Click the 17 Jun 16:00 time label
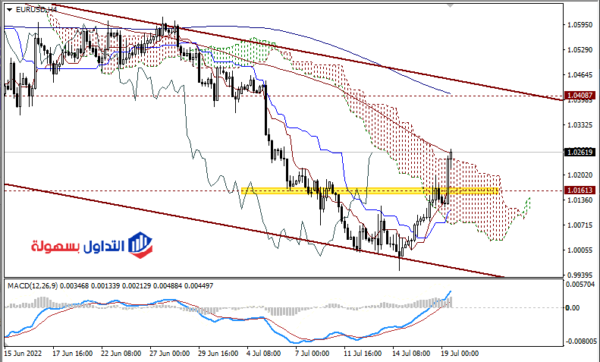 (x=72, y=353)
